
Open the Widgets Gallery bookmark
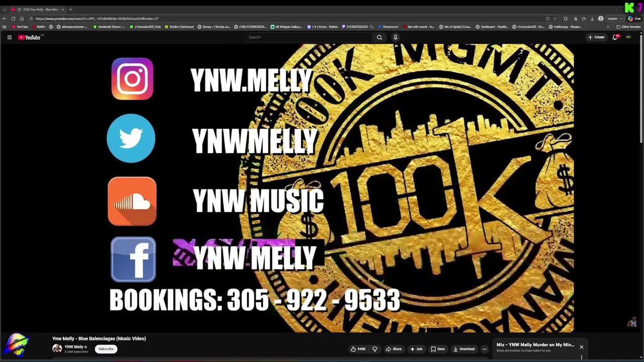pos(286,27)
